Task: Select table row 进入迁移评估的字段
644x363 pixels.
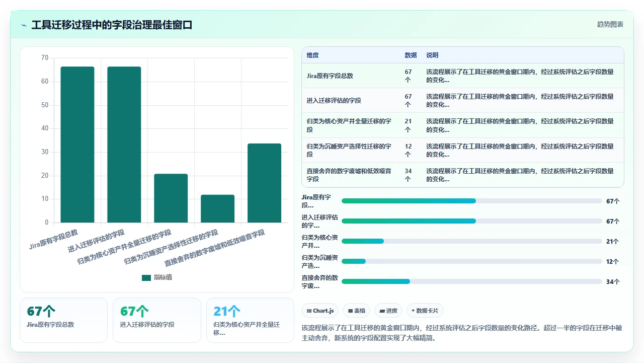Action: tap(462, 101)
